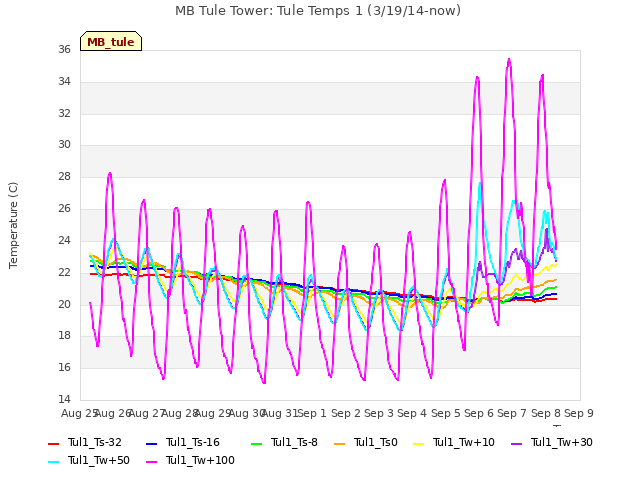Screen dimensions: 640x480
Task: Click the yellow Tul1_Tw+10 legend swatch
Action: click(x=419, y=443)
